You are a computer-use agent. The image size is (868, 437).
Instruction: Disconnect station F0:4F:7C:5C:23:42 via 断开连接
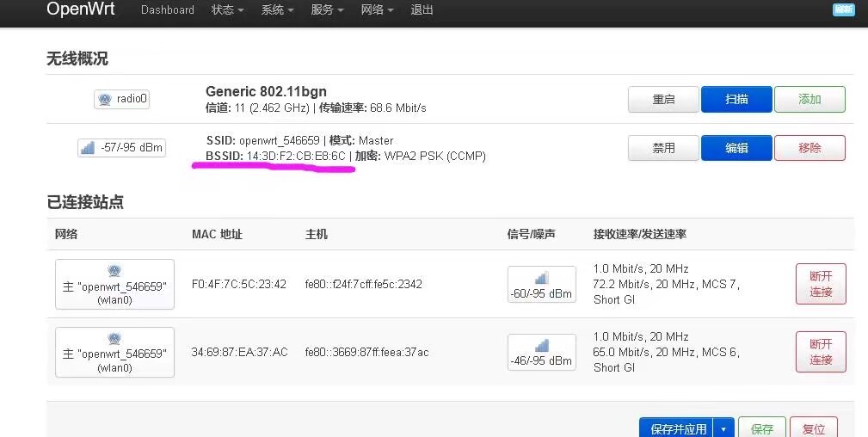821,284
